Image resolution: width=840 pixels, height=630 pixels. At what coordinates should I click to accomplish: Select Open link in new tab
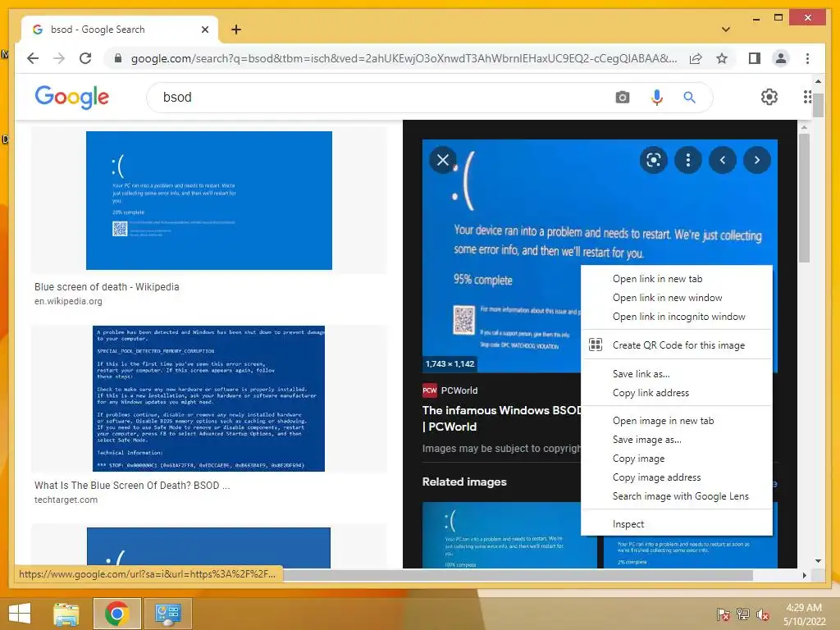[x=676, y=279]
